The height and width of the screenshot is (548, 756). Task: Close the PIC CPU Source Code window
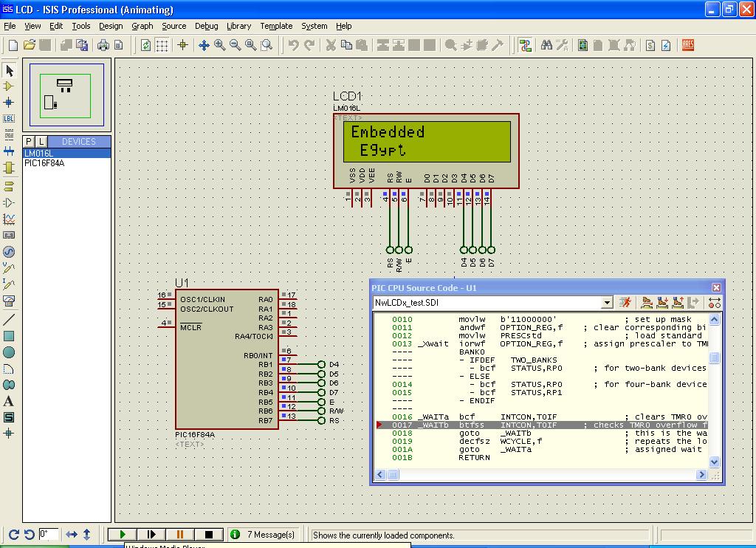[716, 287]
